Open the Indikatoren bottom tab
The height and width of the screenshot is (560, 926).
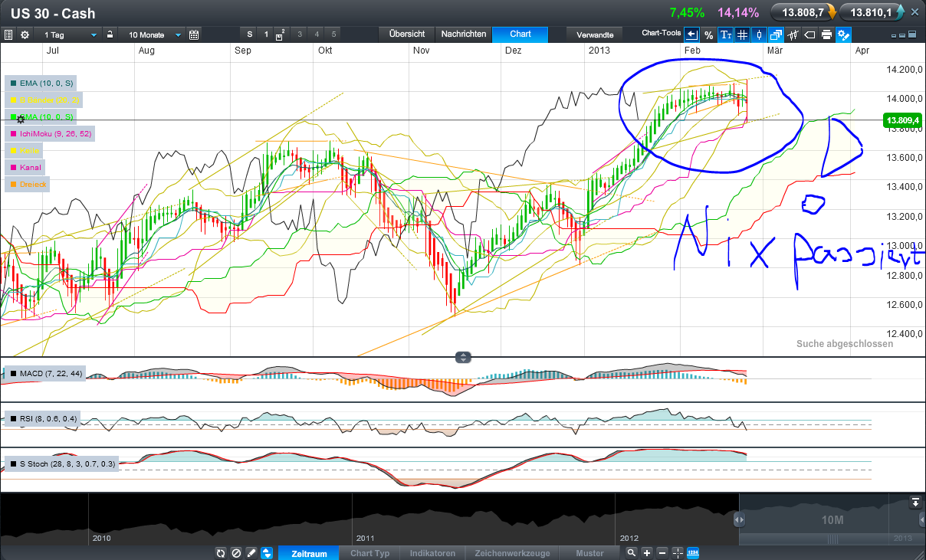(433, 553)
